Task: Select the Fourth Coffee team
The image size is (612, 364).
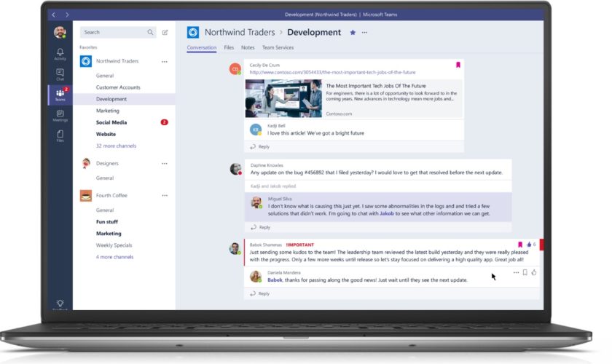Action: pyautogui.click(x=111, y=195)
